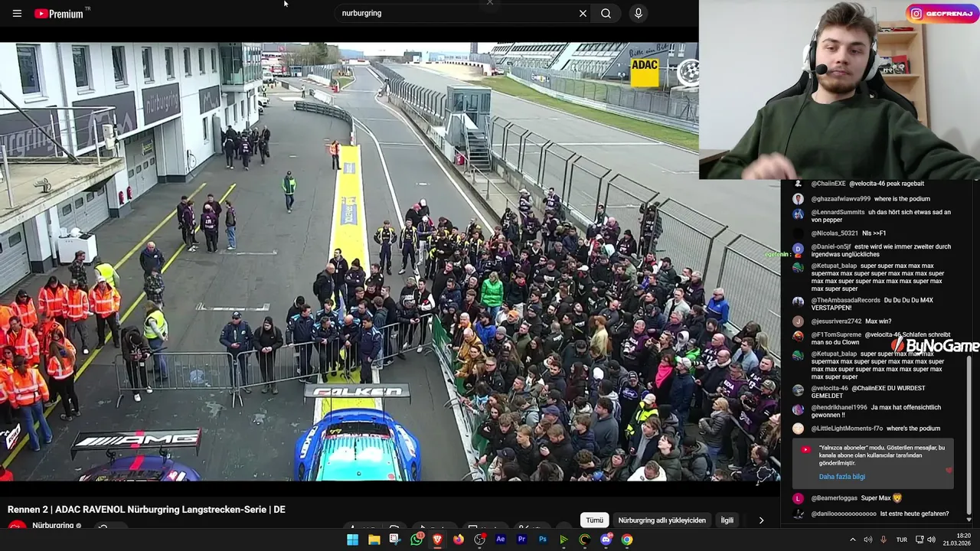
Task: Open Adobe Photoshop from taskbar
Action: click(543, 540)
